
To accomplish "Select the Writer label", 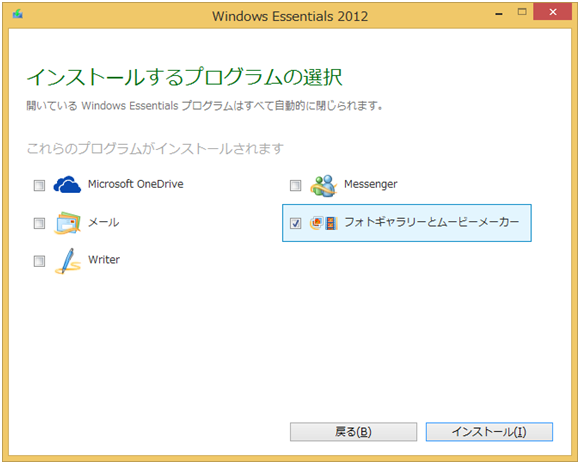I will (x=104, y=260).
